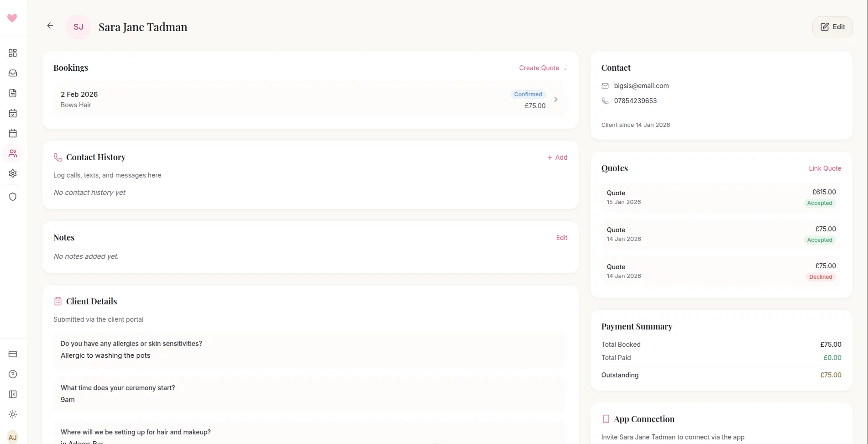Select the Confirmed status badge

[x=528, y=94]
